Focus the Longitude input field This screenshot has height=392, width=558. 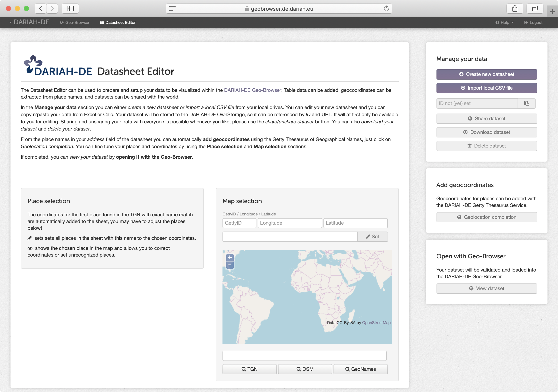(x=290, y=223)
